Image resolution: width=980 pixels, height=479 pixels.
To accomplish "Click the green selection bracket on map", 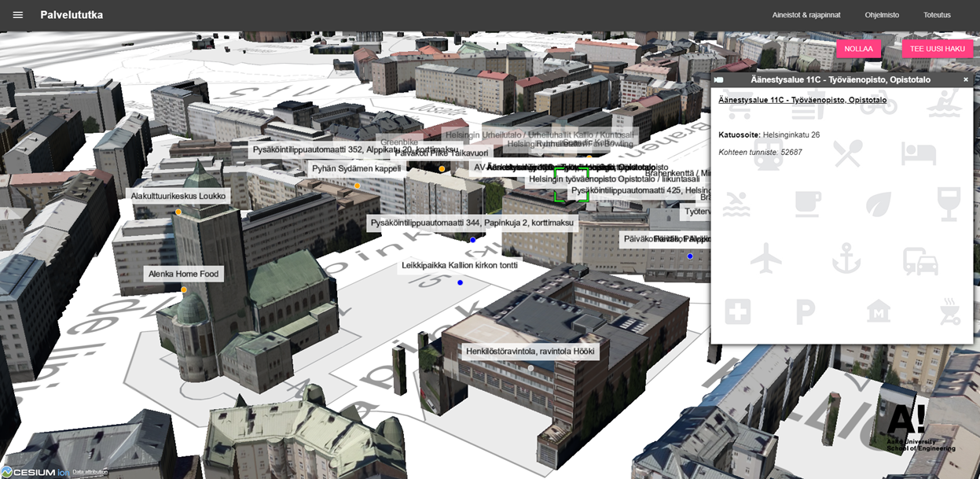I will tap(571, 186).
